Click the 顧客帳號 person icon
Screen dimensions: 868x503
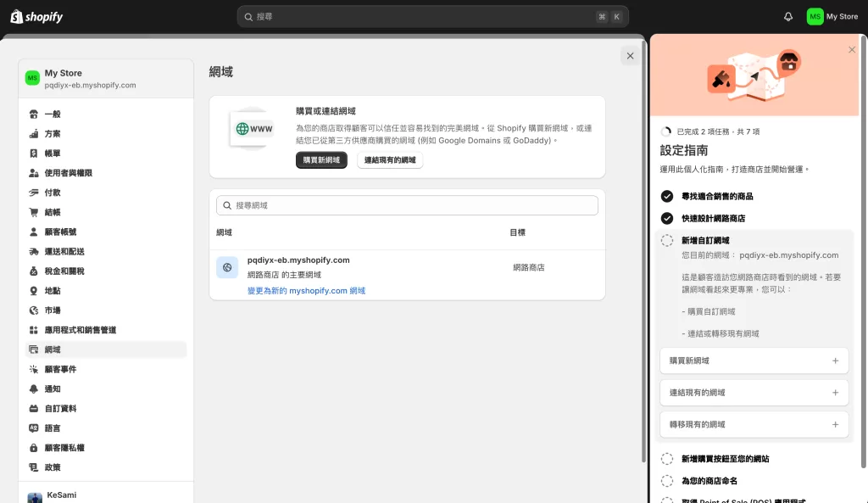(34, 232)
